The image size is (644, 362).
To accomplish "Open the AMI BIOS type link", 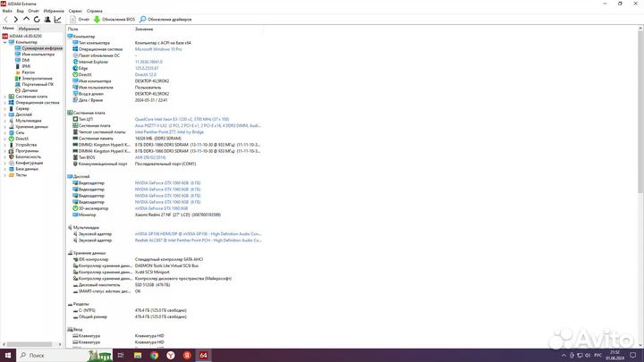I will 150,157.
